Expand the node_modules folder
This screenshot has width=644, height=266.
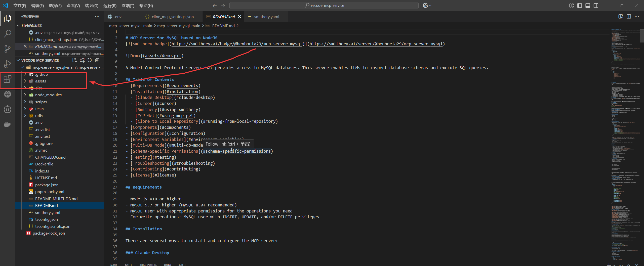click(25, 95)
